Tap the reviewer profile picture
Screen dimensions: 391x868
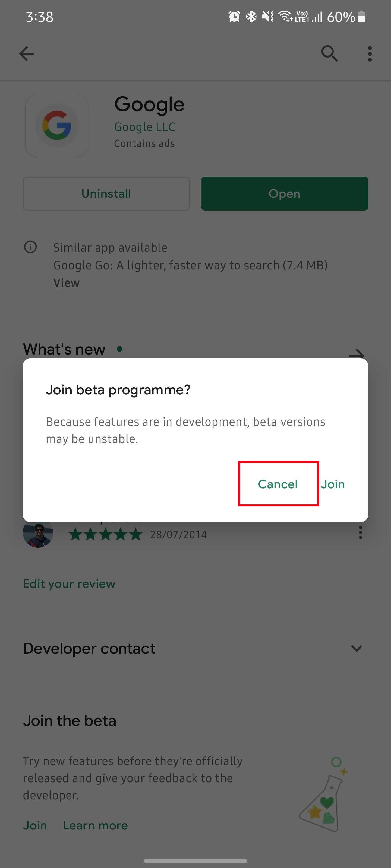coord(38,534)
